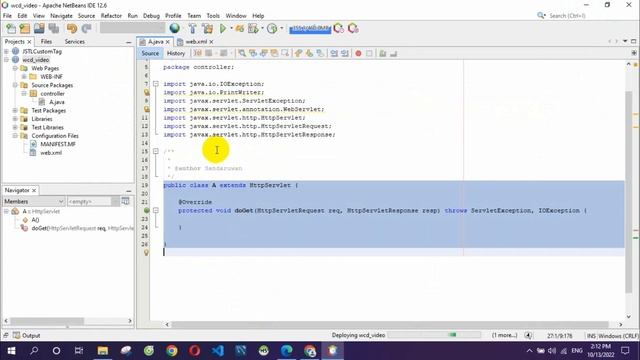Switch to the web.xml editor tab

pos(196,42)
